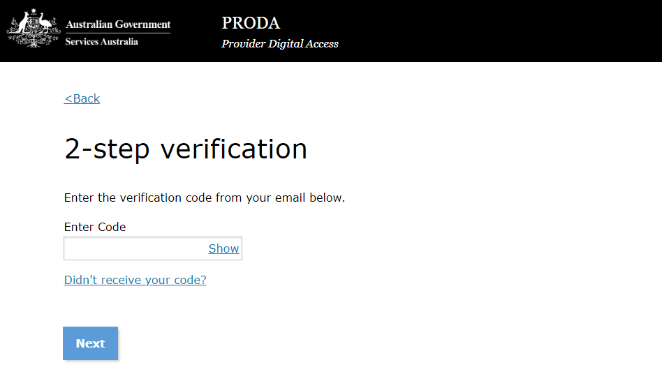Click the Australian Government coat of arms logo
Image resolution: width=662 pixels, height=365 pixels.
coord(33,29)
